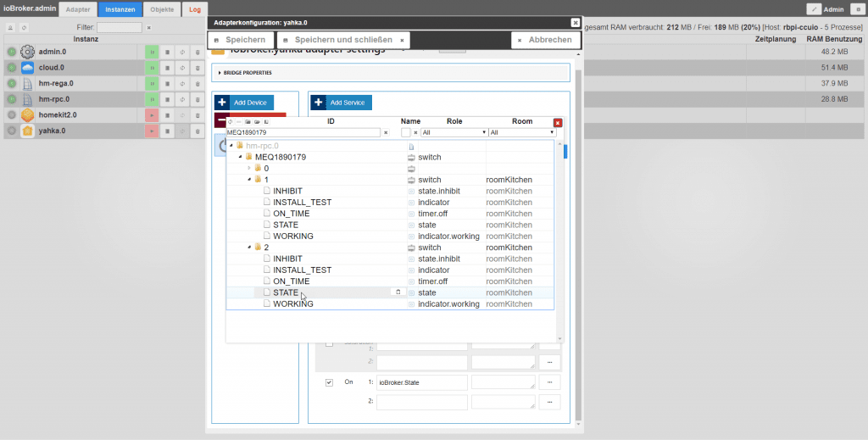868x440 pixels.
Task: Click ID filter field containing MEQ1890179
Action: pos(303,133)
